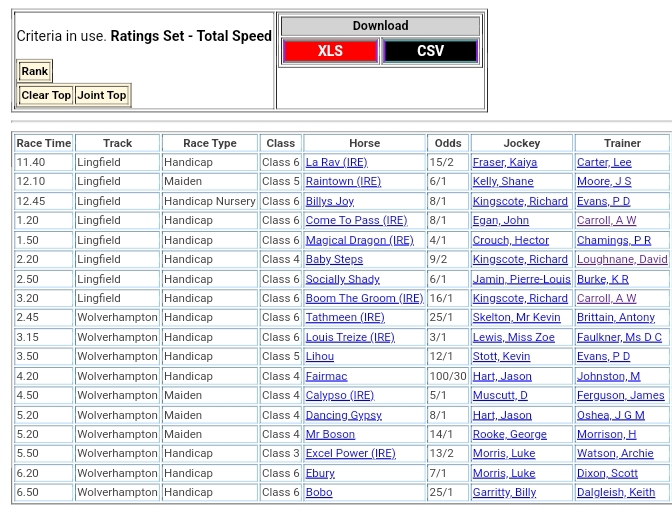Download ratings as XLS file
This screenshot has height=517, width=672.
pos(330,51)
